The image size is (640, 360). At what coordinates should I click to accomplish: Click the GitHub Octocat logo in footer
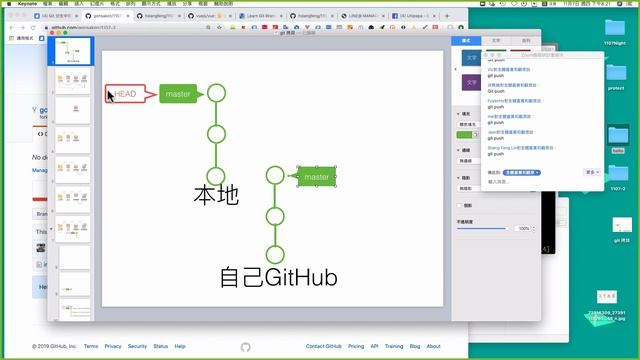(x=245, y=347)
